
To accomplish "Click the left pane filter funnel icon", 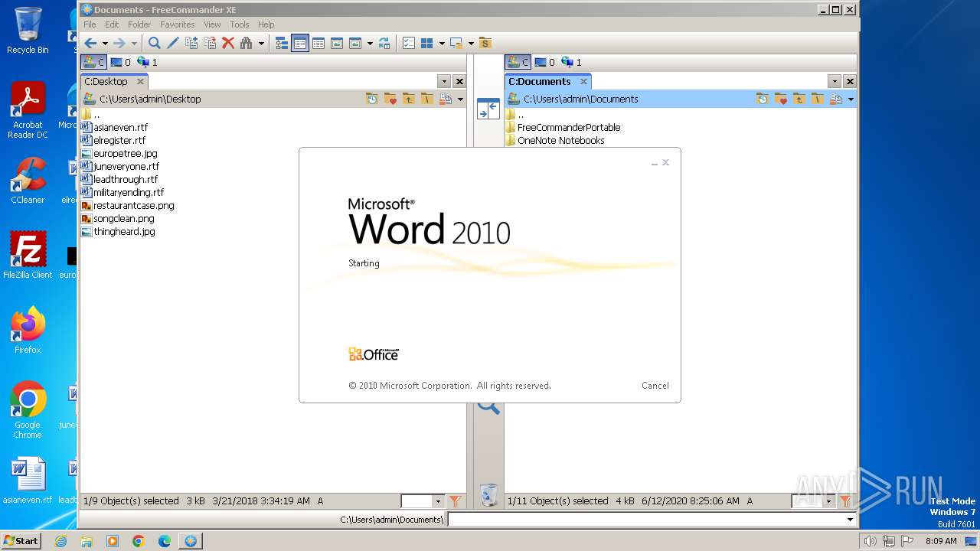I will pos(455,501).
